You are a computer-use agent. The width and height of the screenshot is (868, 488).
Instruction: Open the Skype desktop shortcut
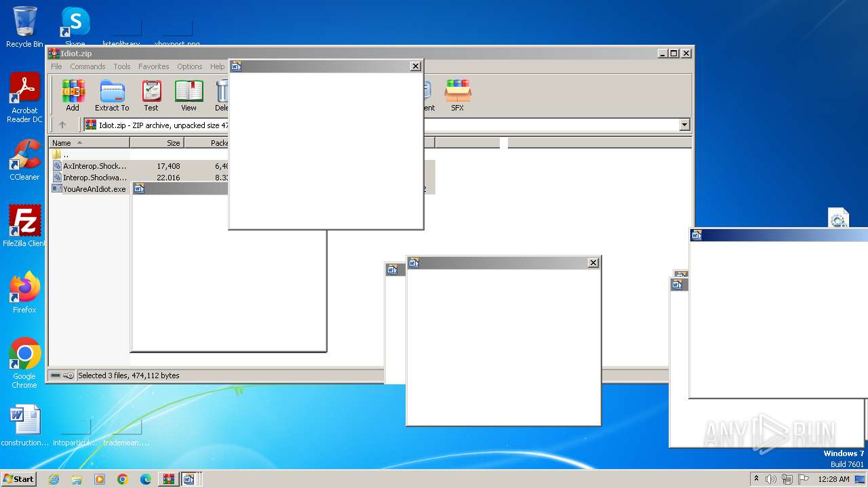pos(75,26)
